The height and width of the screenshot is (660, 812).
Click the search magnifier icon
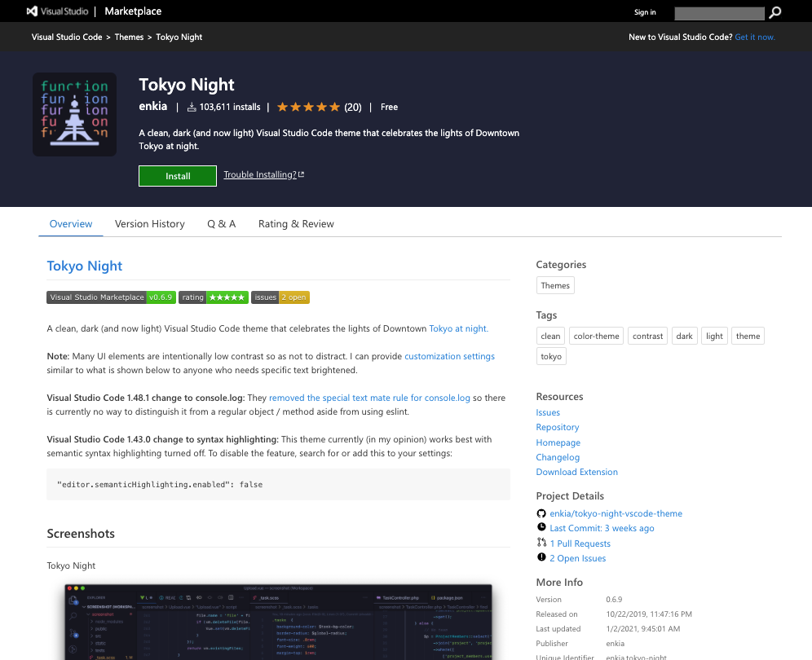coord(774,12)
